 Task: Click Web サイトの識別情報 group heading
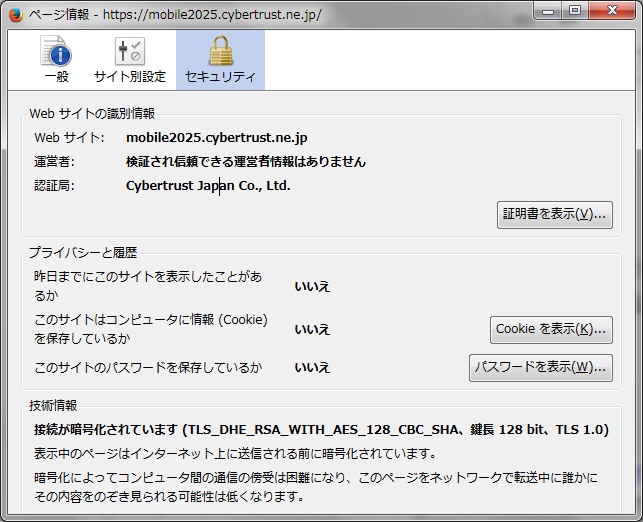click(92, 114)
